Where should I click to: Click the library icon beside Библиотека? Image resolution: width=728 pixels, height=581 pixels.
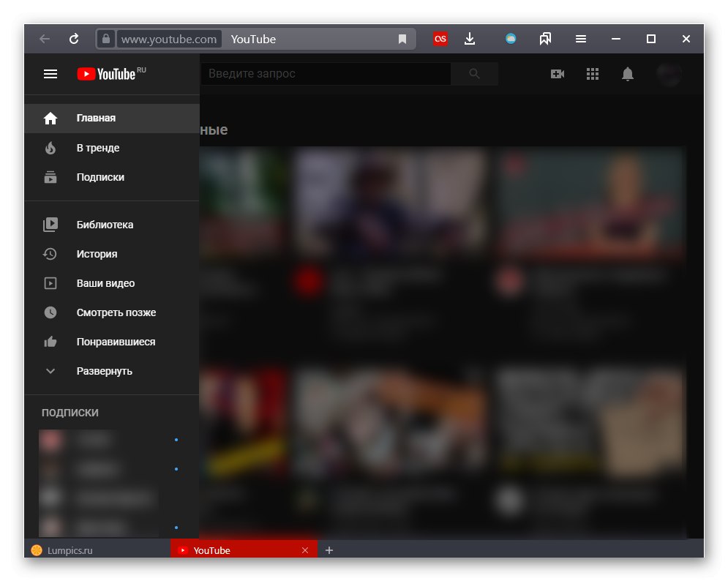(50, 225)
